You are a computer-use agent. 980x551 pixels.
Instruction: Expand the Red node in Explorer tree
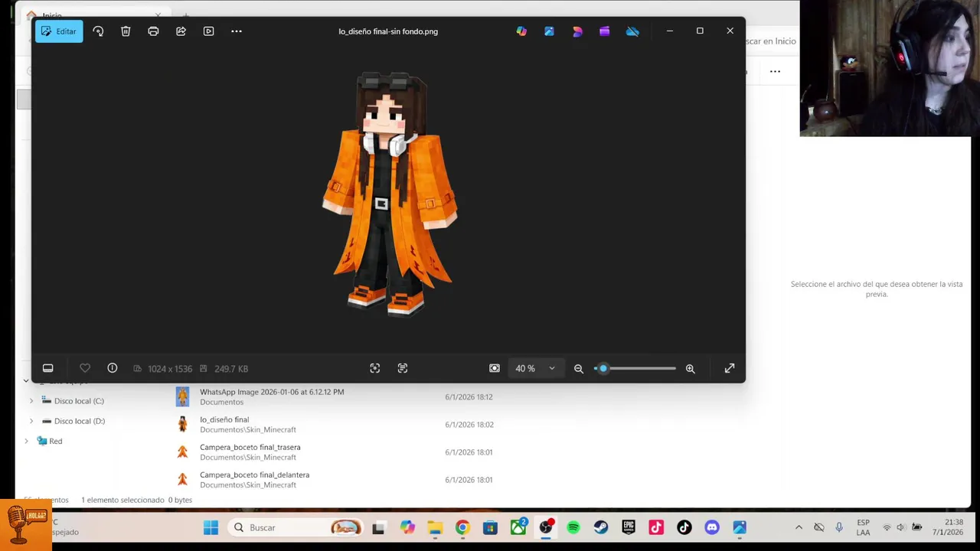26,441
